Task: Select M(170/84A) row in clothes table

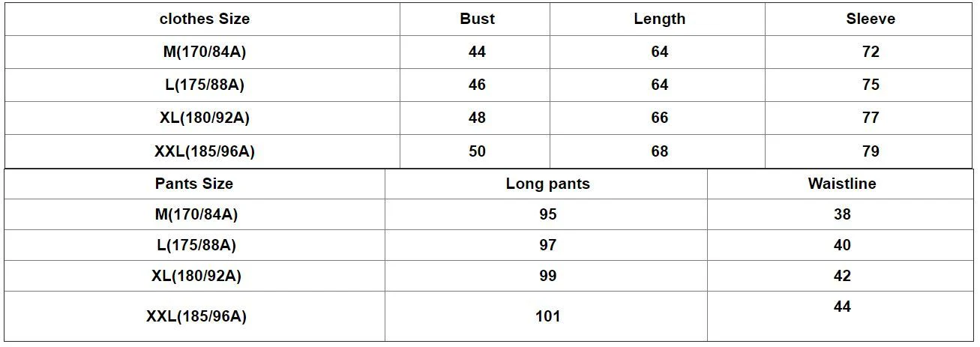Action: point(204,52)
